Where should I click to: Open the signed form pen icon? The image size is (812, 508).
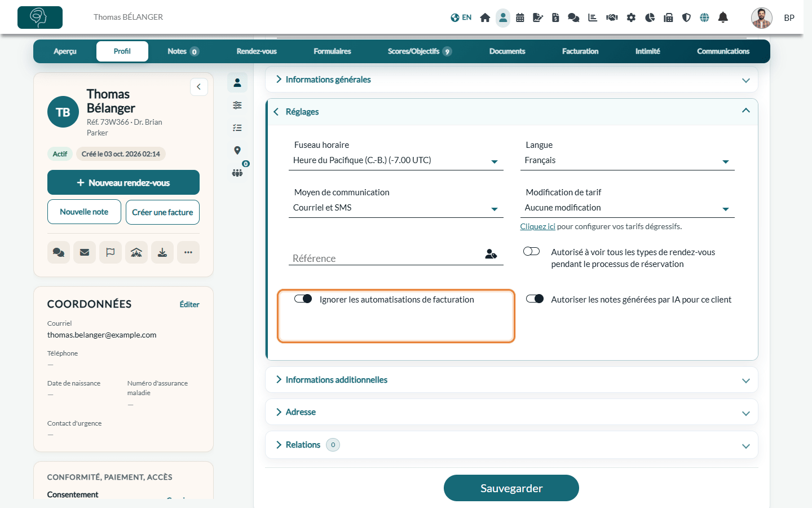coord(538,17)
